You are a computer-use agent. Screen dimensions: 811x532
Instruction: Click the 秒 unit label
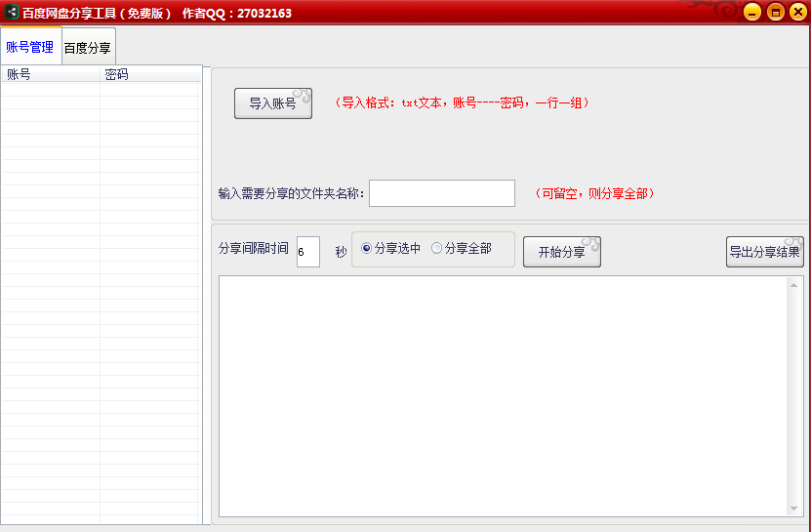click(x=341, y=252)
